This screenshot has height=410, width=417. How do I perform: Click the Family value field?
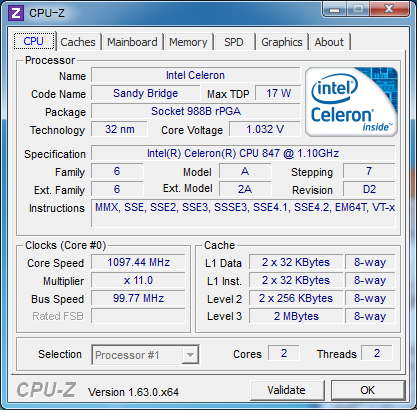[x=117, y=171]
